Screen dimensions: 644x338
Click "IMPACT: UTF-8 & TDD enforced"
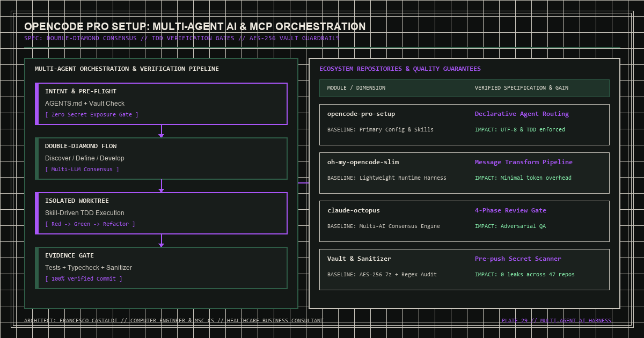coord(520,130)
